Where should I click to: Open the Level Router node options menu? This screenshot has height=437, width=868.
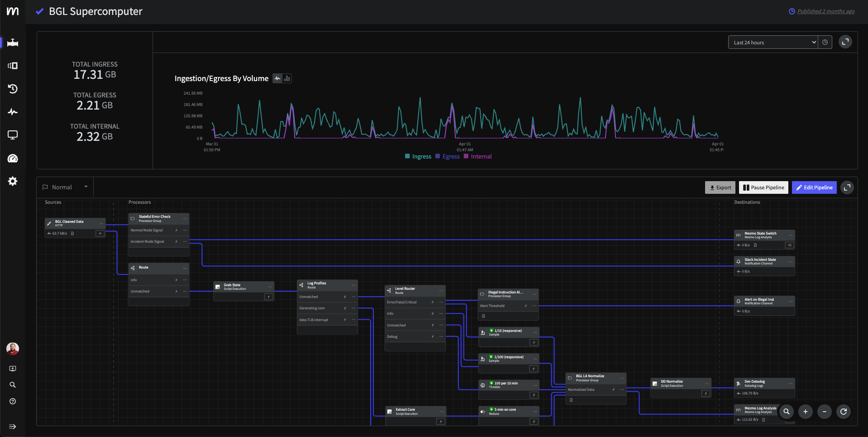coord(441,291)
